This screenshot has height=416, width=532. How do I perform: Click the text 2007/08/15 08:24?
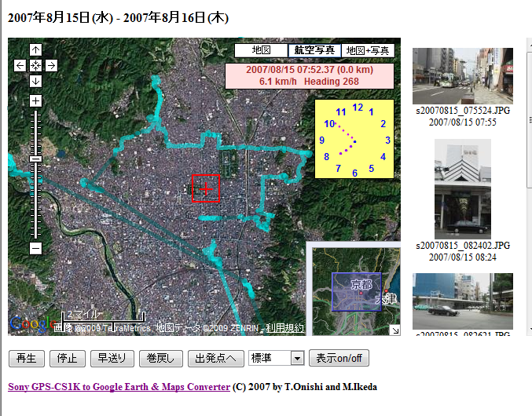[463, 257]
